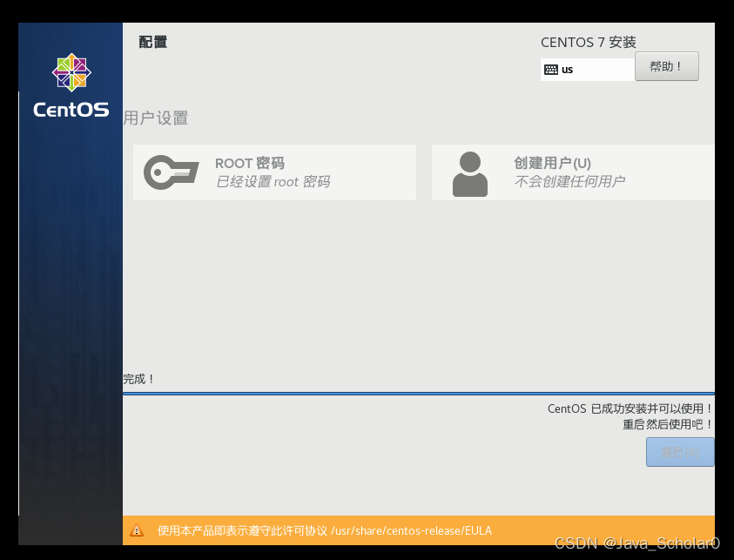
Task: Click the blue reboot button
Action: click(x=680, y=452)
